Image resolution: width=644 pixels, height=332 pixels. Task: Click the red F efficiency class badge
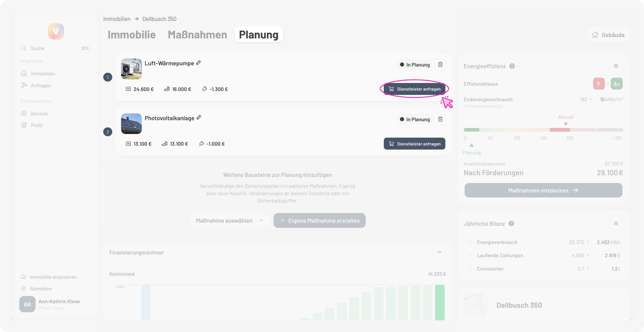pos(599,84)
